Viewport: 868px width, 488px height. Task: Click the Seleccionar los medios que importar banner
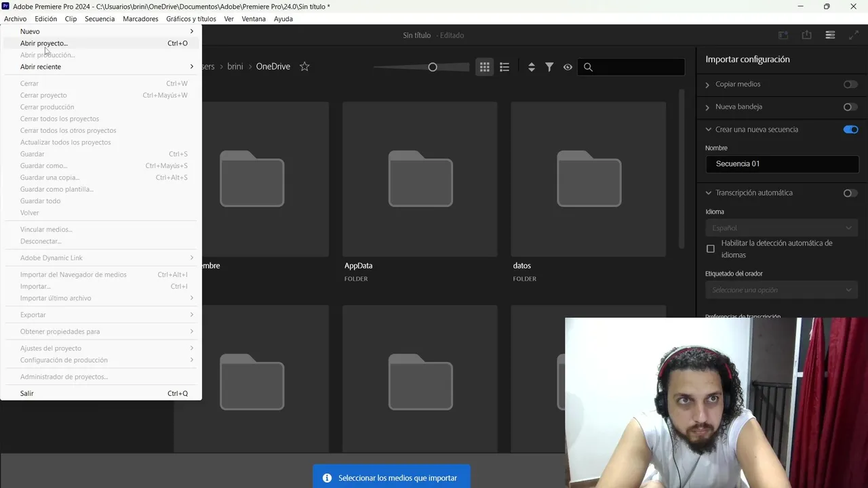(391, 476)
